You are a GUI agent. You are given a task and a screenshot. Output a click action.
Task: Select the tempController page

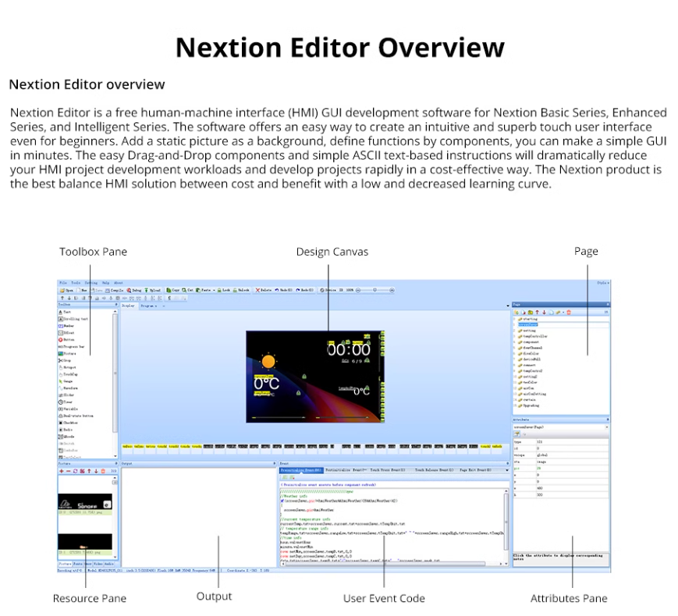pos(535,336)
